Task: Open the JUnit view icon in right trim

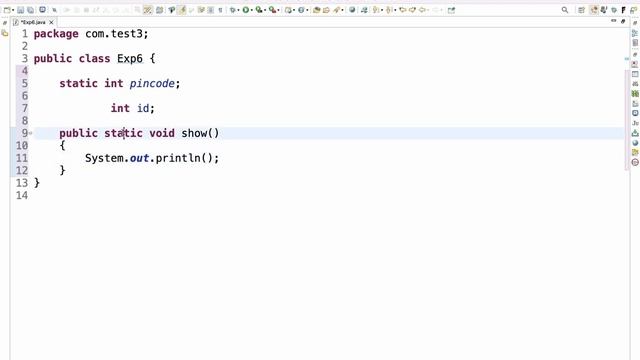Action: pyautogui.click(x=635, y=123)
